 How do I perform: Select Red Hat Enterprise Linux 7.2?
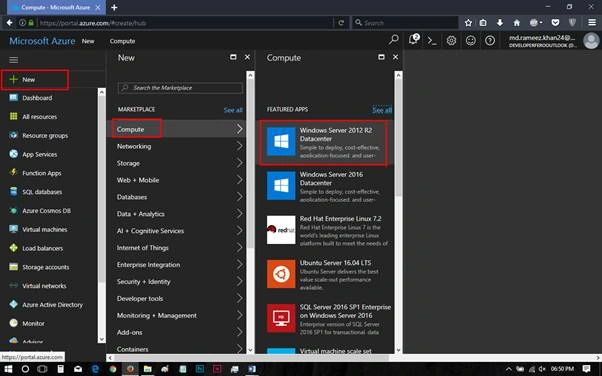tap(324, 231)
